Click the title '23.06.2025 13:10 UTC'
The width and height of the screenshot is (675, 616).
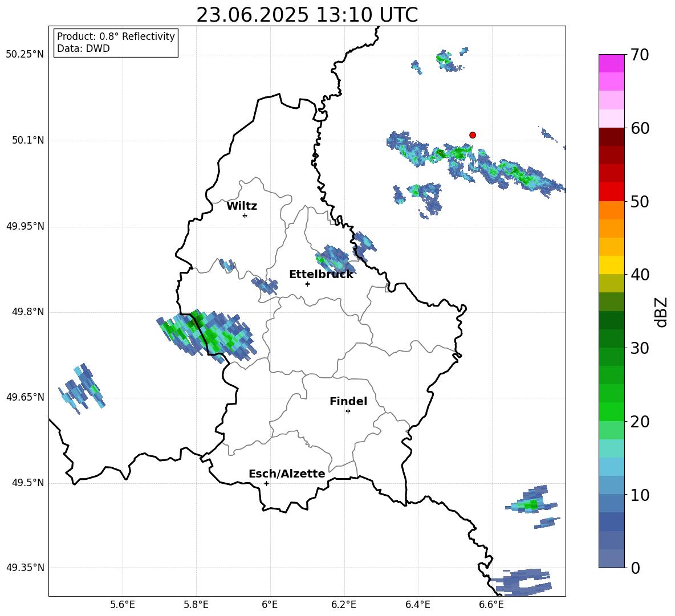click(x=307, y=15)
